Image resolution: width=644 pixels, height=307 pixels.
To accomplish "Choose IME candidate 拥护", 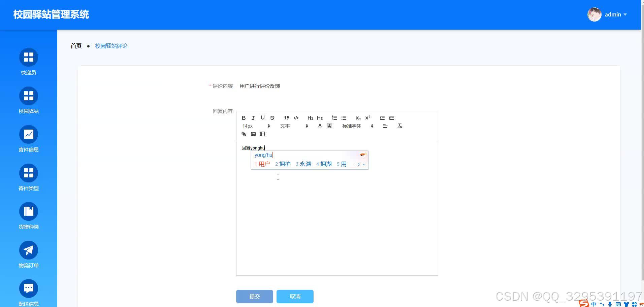I will coord(283,164).
